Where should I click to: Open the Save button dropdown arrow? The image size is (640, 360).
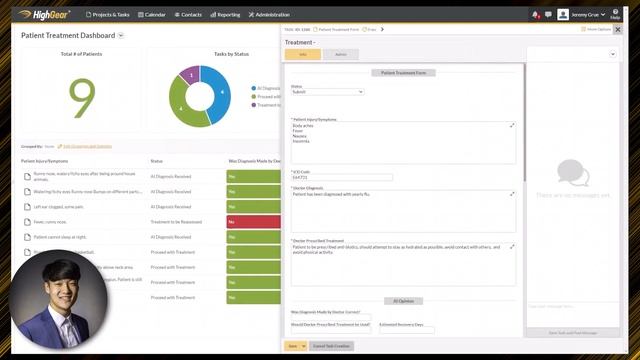pyautogui.click(x=303, y=346)
